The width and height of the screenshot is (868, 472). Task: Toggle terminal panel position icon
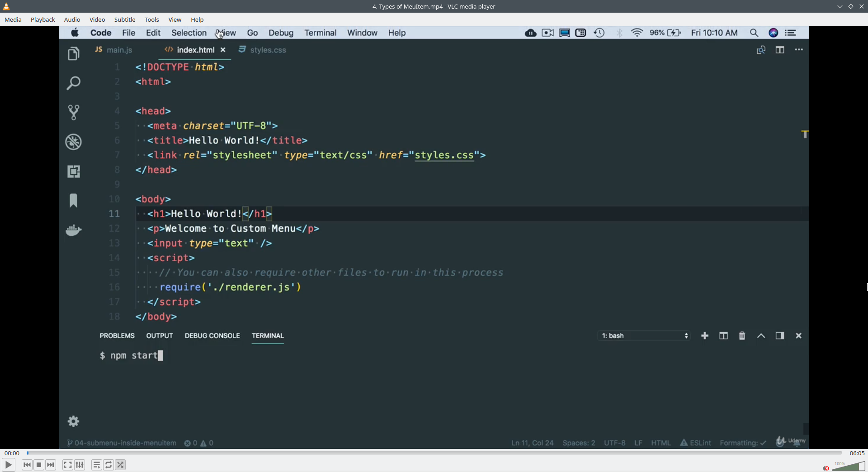click(x=780, y=336)
